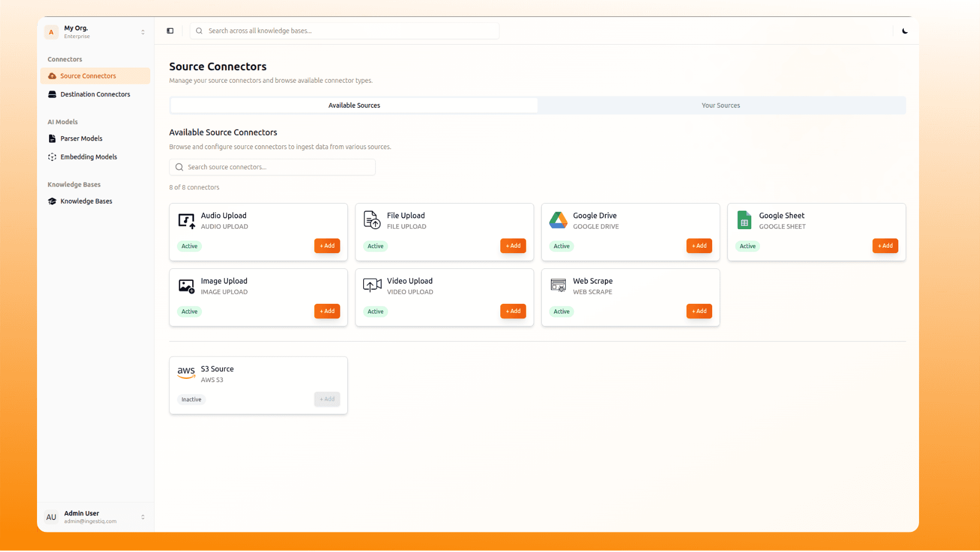Click the Image Upload connector icon
This screenshot has height=552, width=980.
tap(186, 286)
